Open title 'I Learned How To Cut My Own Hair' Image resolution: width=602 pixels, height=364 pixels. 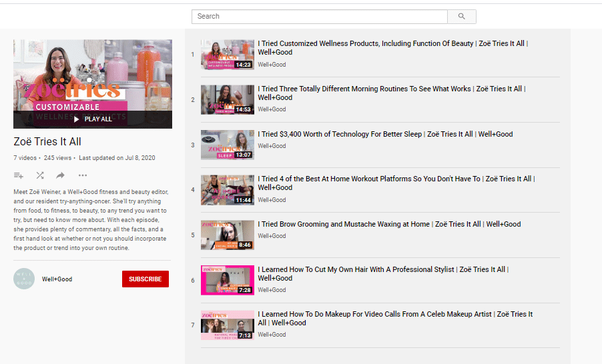point(383,274)
